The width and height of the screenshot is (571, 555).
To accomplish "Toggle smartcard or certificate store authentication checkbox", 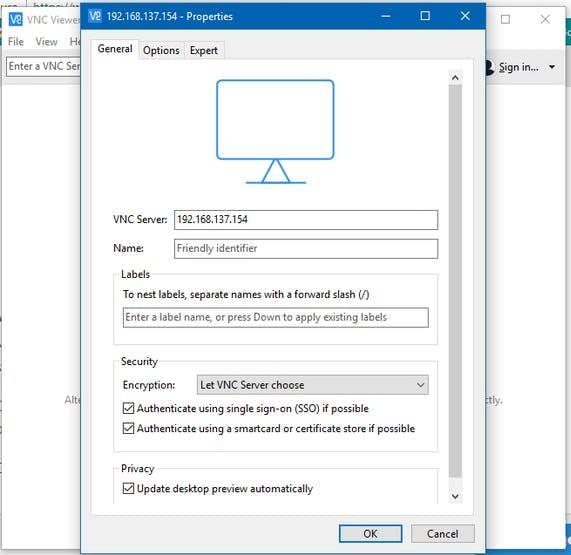I will tap(128, 428).
